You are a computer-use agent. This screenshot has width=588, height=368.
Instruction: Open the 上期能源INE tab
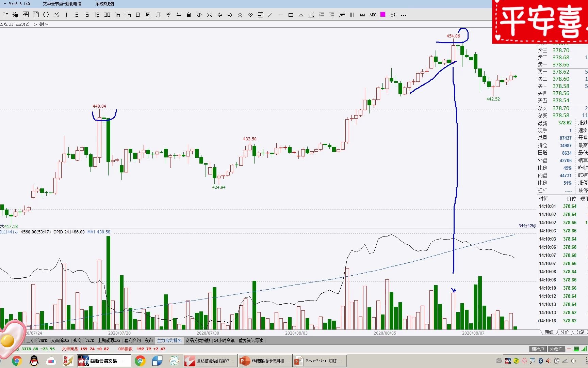[109, 340]
